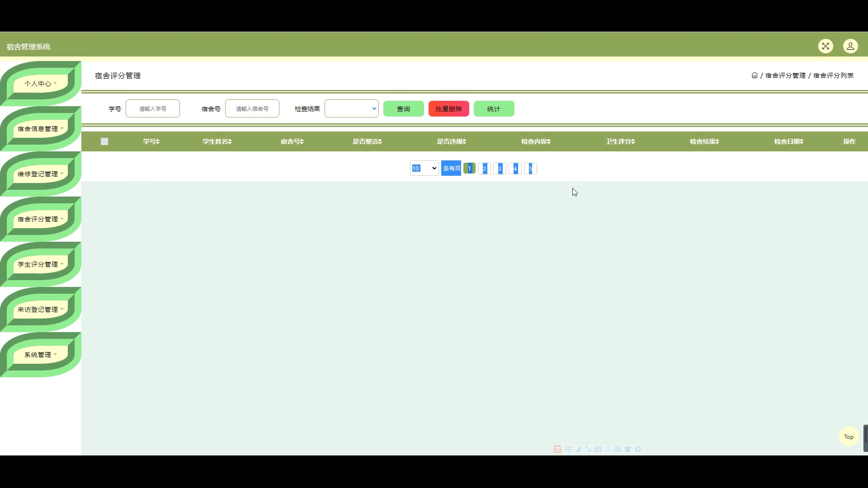868x488 pixels.
Task: Click the 查询 search button
Action: click(403, 109)
